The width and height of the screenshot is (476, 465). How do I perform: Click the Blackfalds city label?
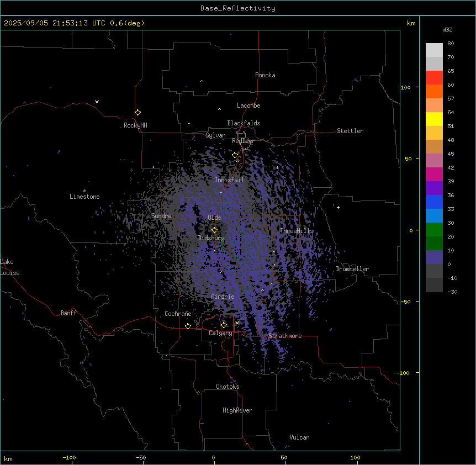(244, 123)
